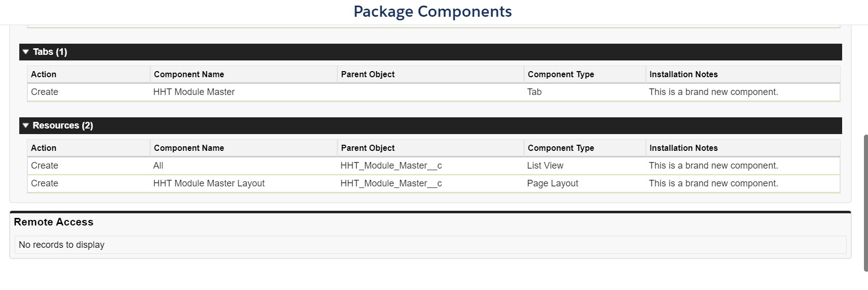868x290 pixels.
Task: Click the No records to display message
Action: click(61, 245)
